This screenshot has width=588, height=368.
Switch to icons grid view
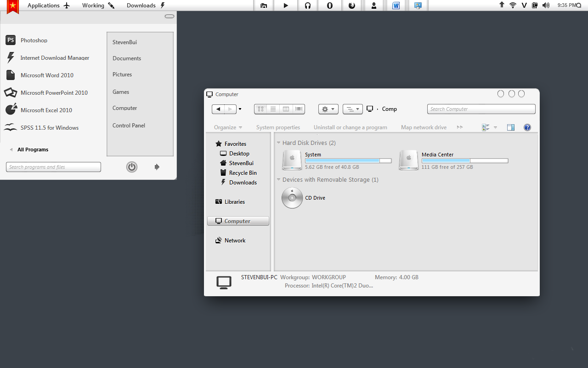260,109
